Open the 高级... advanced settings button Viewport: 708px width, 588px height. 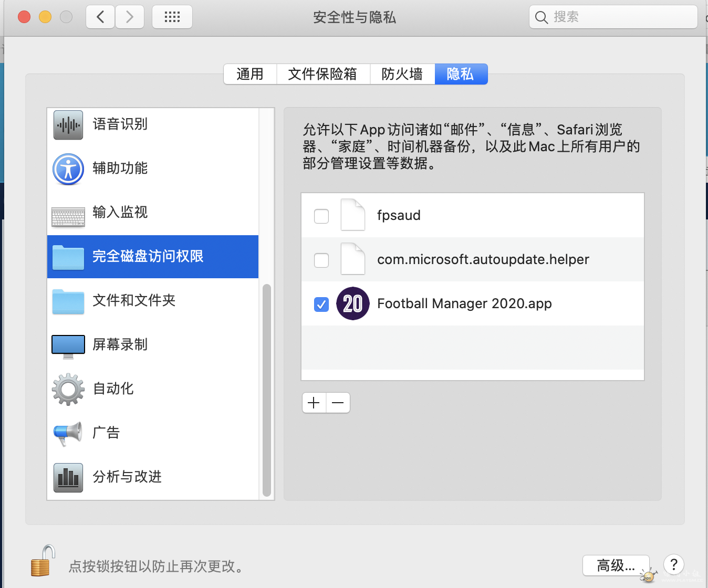click(616, 565)
